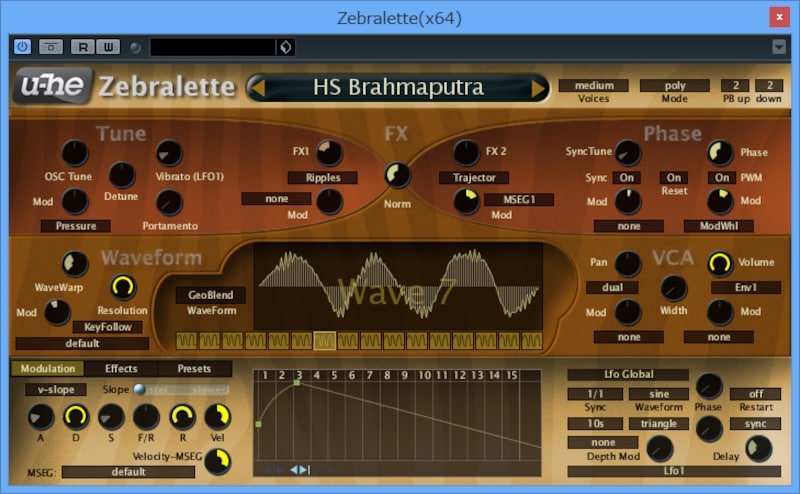
Task: Click the R automation read button
Action: (x=83, y=47)
